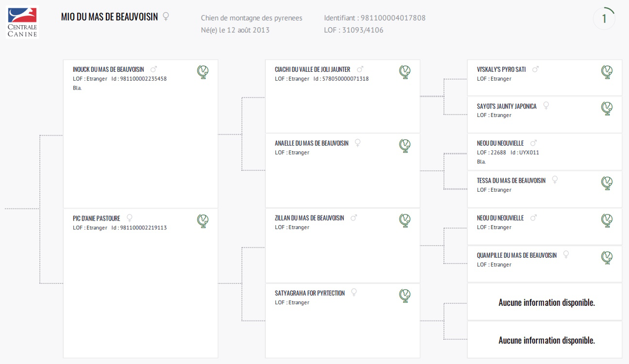The width and height of the screenshot is (629, 364).
Task: Open the PIC D'ANIE PASTOURE entry
Action: [x=96, y=218]
